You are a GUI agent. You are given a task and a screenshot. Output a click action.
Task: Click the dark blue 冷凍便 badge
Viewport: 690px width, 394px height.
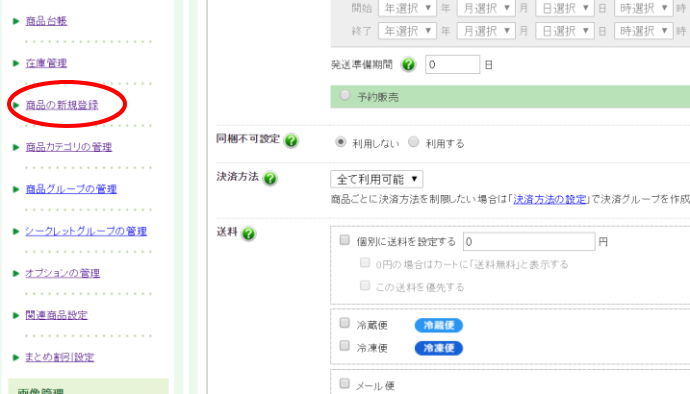[439, 348]
